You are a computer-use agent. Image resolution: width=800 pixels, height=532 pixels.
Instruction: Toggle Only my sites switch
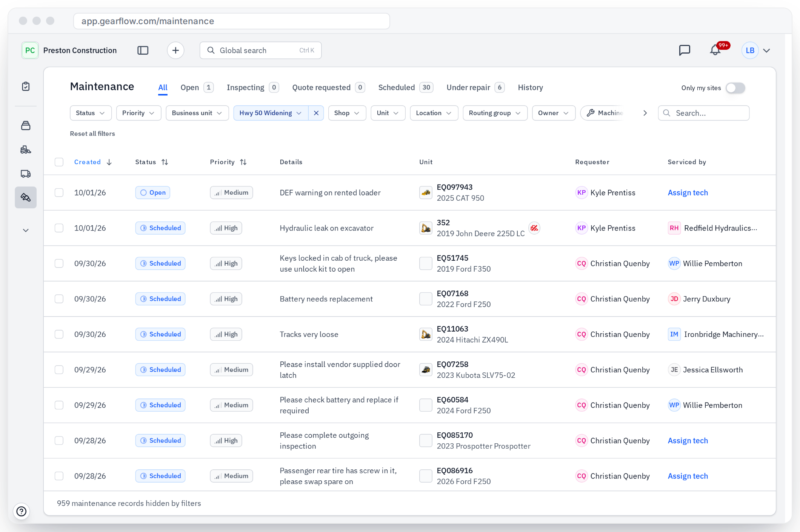735,88
